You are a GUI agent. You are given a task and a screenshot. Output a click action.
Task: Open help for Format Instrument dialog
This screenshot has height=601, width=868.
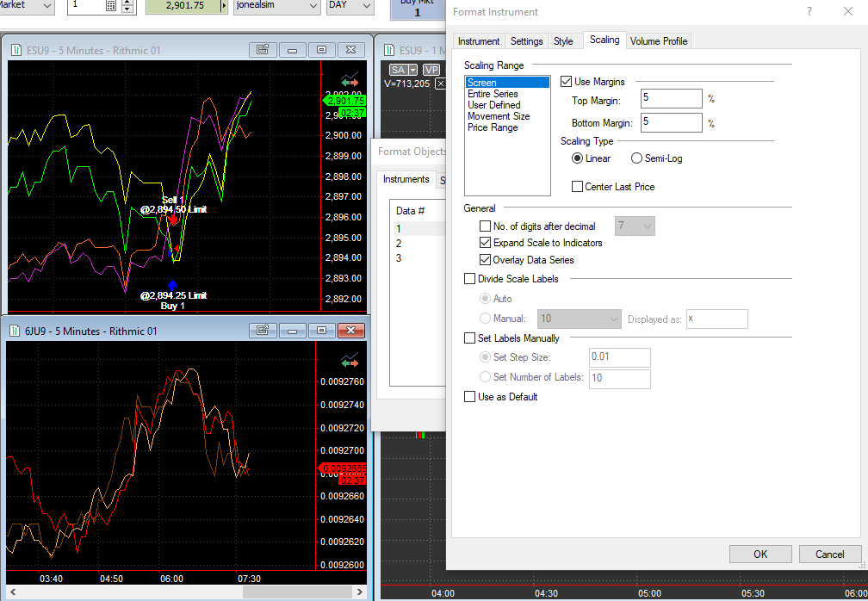point(809,11)
